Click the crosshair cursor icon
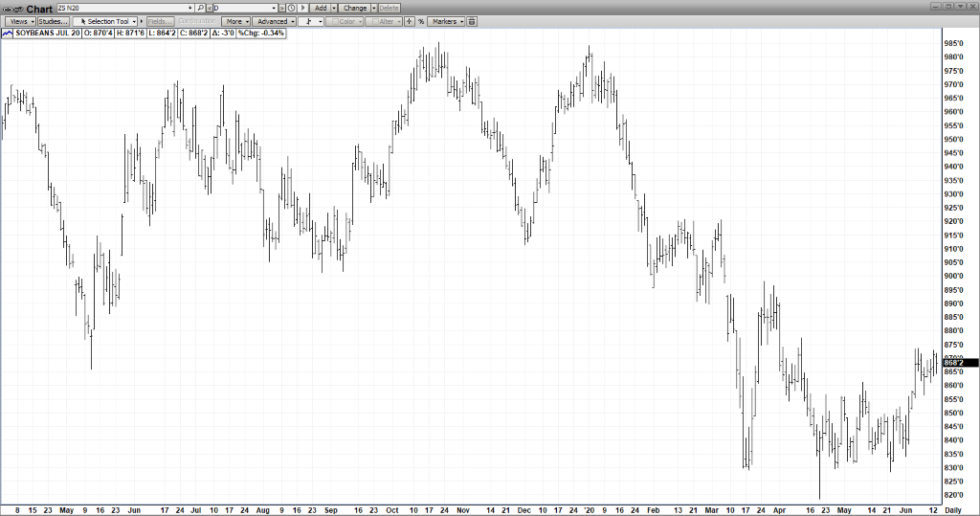The height and width of the screenshot is (516, 980). click(x=410, y=21)
